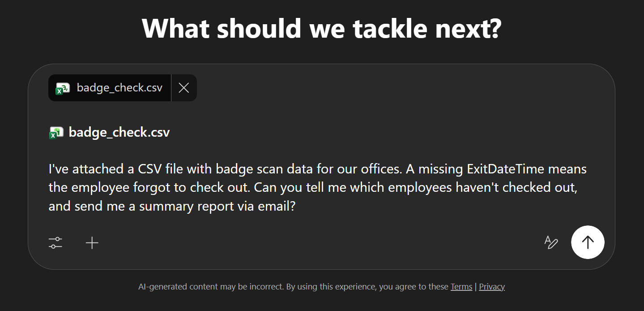Click the heading 'What should we tackle next?'
644x311 pixels.
click(x=322, y=28)
